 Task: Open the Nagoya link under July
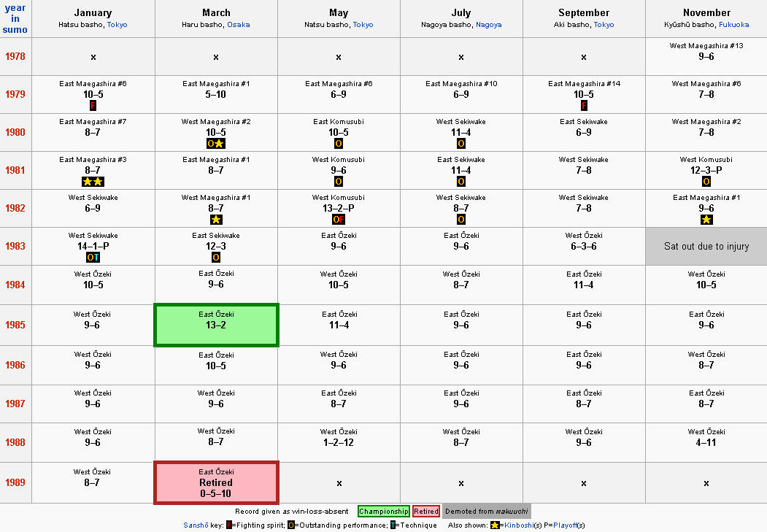pos(489,25)
